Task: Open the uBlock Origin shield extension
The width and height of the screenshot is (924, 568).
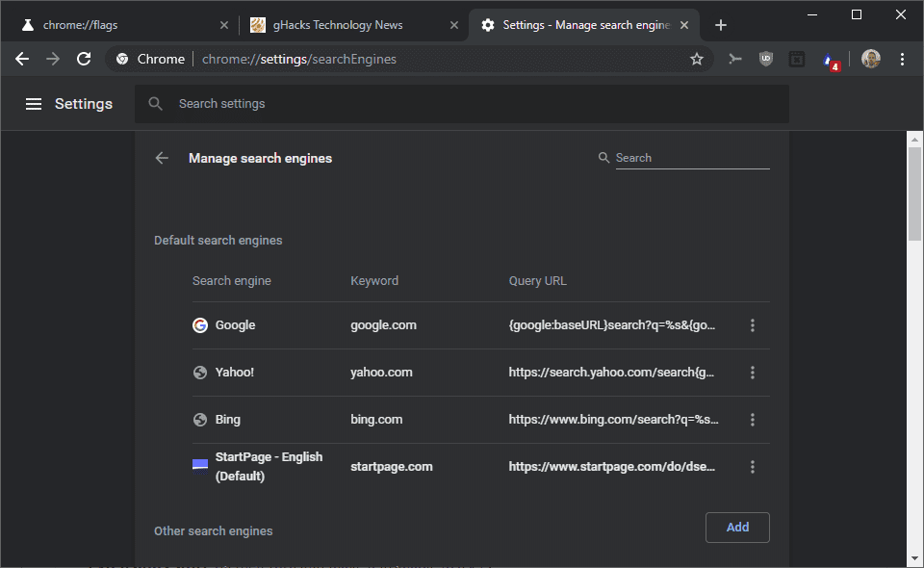Action: [765, 59]
